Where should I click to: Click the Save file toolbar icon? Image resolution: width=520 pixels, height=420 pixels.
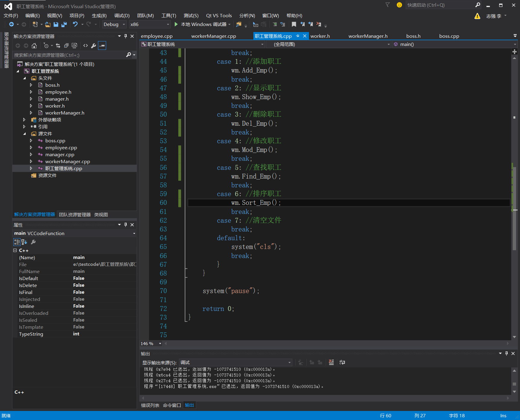click(x=56, y=24)
